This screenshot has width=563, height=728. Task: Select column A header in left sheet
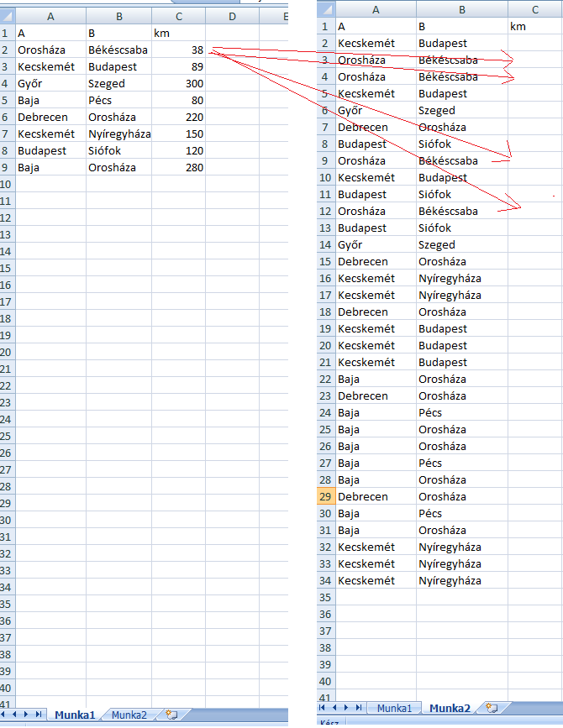point(50,16)
